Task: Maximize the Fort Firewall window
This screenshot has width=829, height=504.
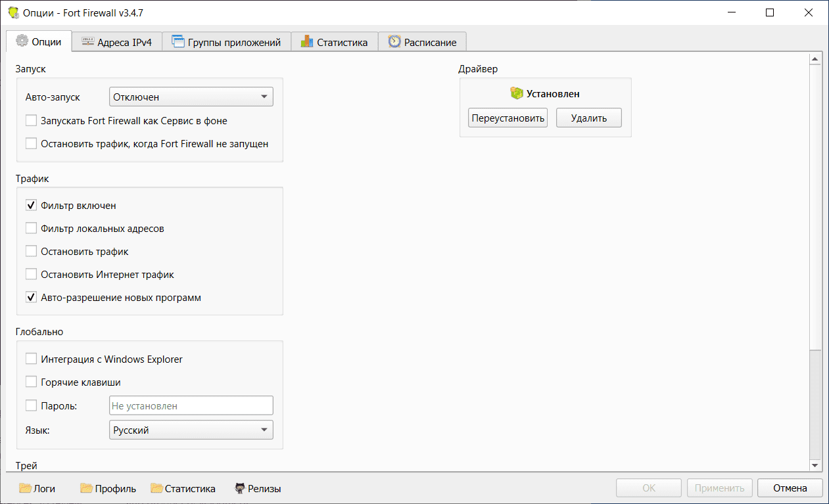Action: (770, 12)
